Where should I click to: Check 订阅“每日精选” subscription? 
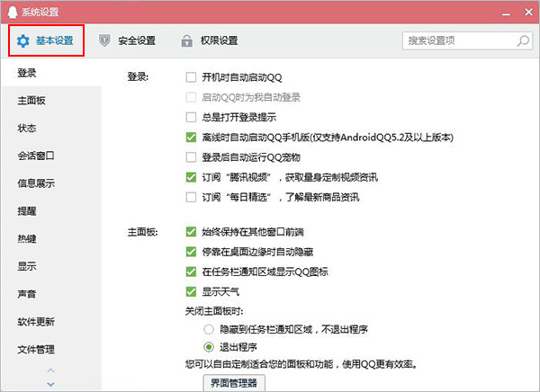click(x=191, y=197)
